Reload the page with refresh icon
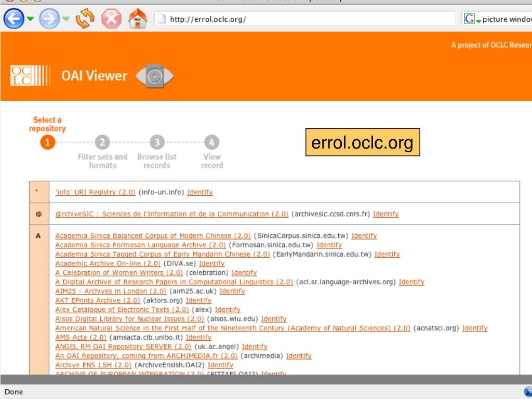 coord(85,18)
